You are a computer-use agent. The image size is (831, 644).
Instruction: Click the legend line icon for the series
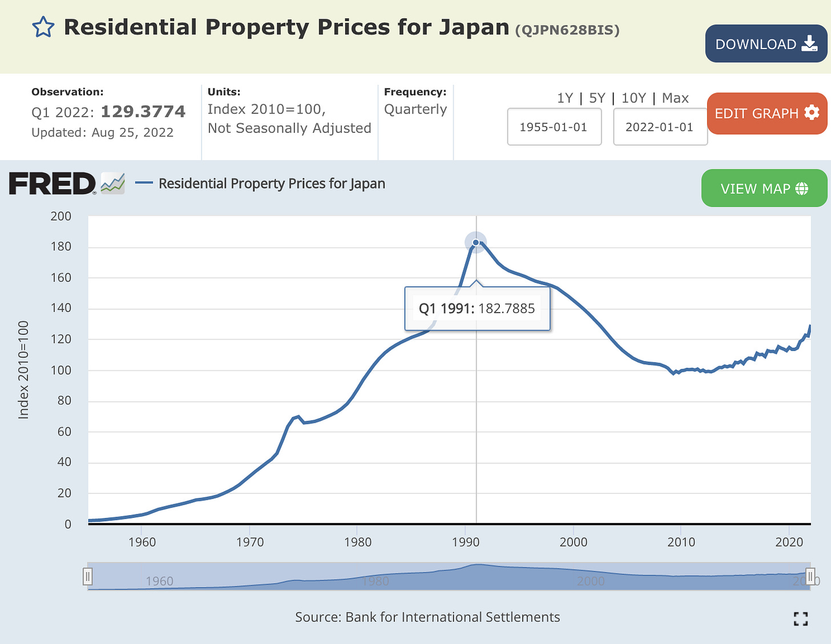click(x=144, y=183)
